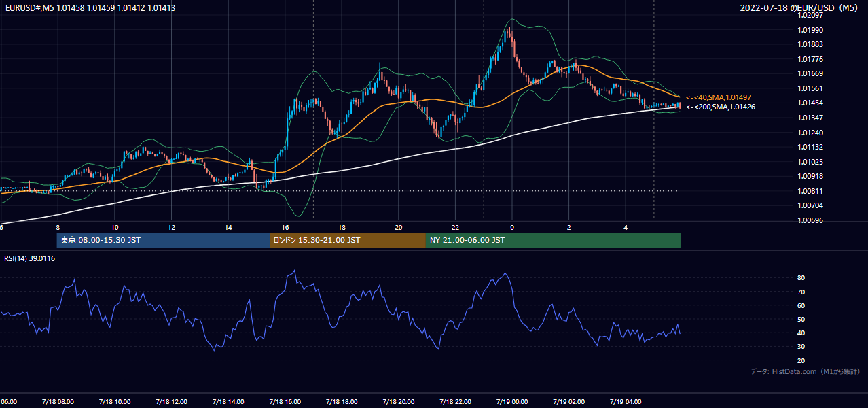This screenshot has width=868, height=408.
Task: Click hour label 12 under the price chart
Action: pyautogui.click(x=171, y=227)
